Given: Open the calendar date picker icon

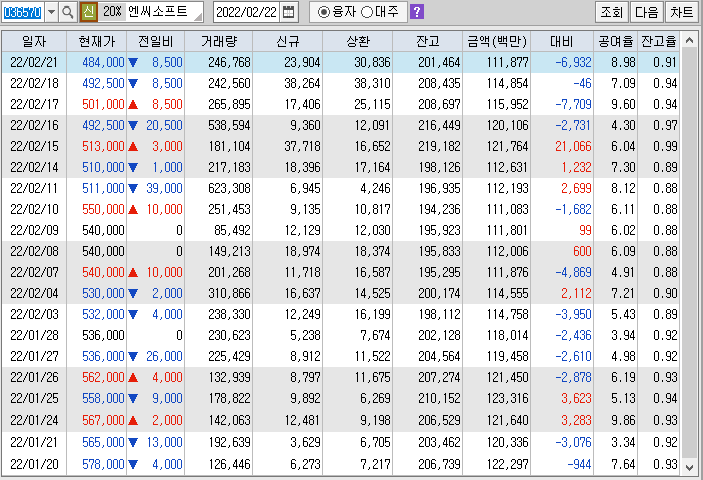Looking at the screenshot, I should [x=289, y=12].
